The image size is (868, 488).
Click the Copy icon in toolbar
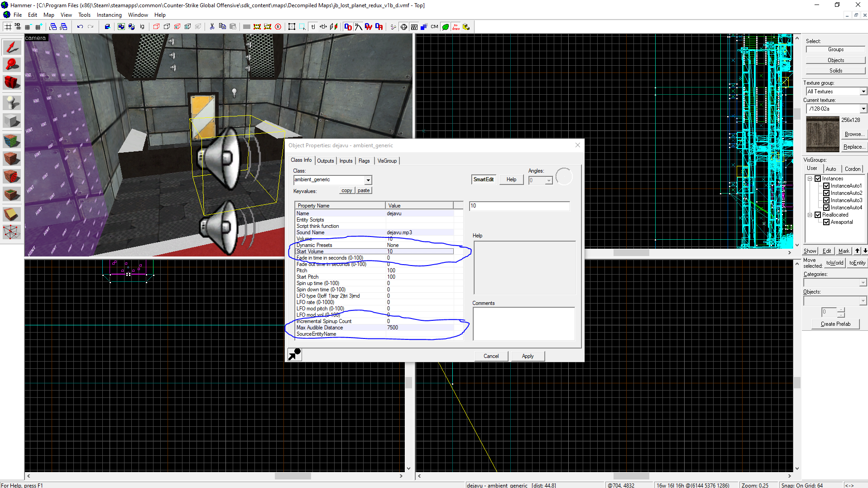pos(222,27)
